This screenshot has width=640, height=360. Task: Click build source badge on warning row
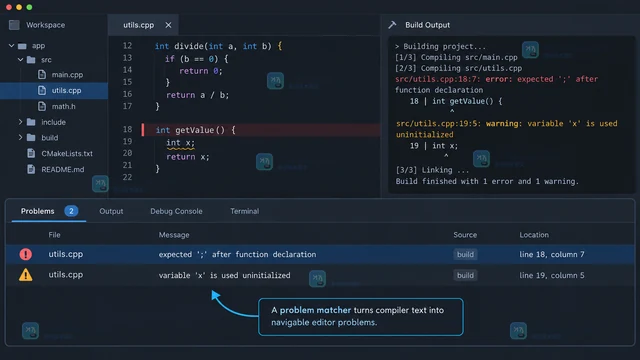(465, 275)
